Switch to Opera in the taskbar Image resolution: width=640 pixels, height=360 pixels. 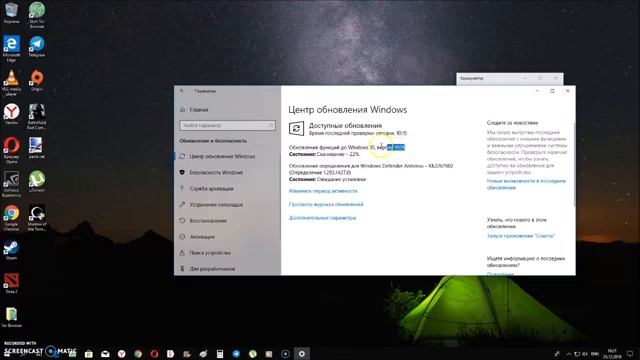[154, 353]
